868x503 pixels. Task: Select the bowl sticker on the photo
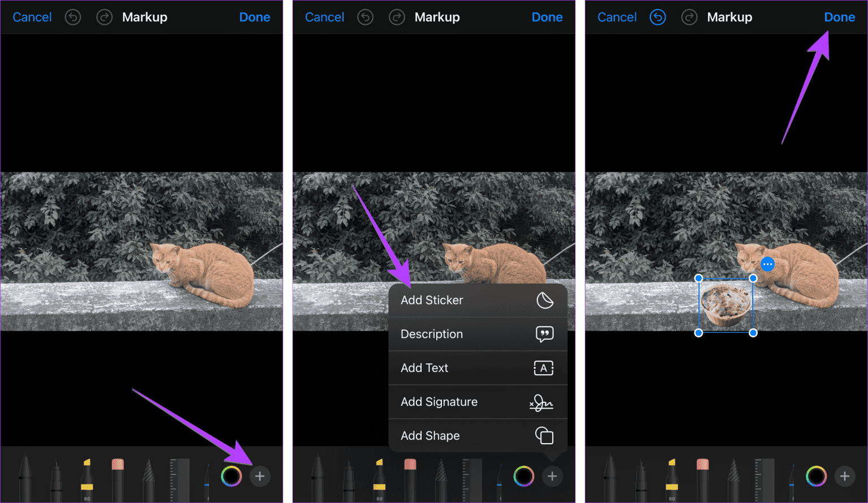pyautogui.click(x=726, y=306)
